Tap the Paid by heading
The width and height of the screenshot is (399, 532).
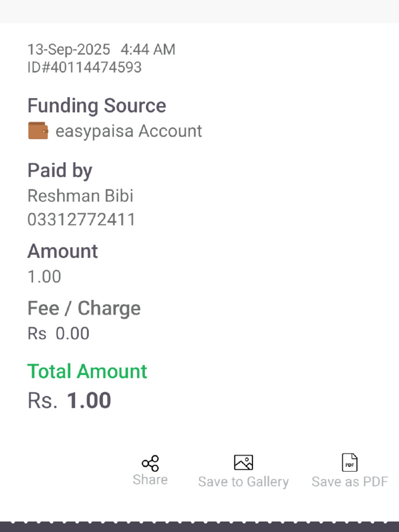click(60, 170)
